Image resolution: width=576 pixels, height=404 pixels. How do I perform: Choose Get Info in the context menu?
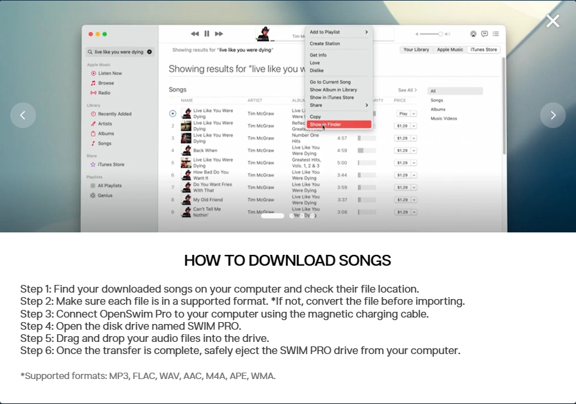pos(318,55)
